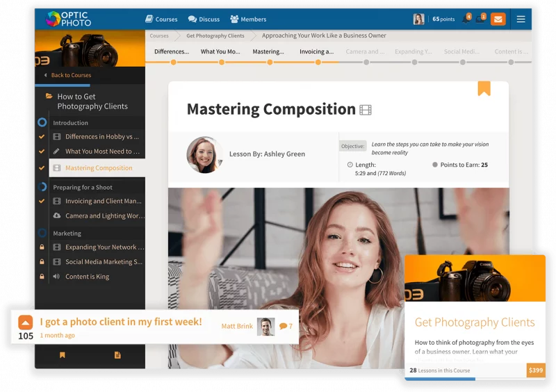The width and height of the screenshot is (556, 392).
Task: Open the Discuss menu item
Action: click(204, 19)
